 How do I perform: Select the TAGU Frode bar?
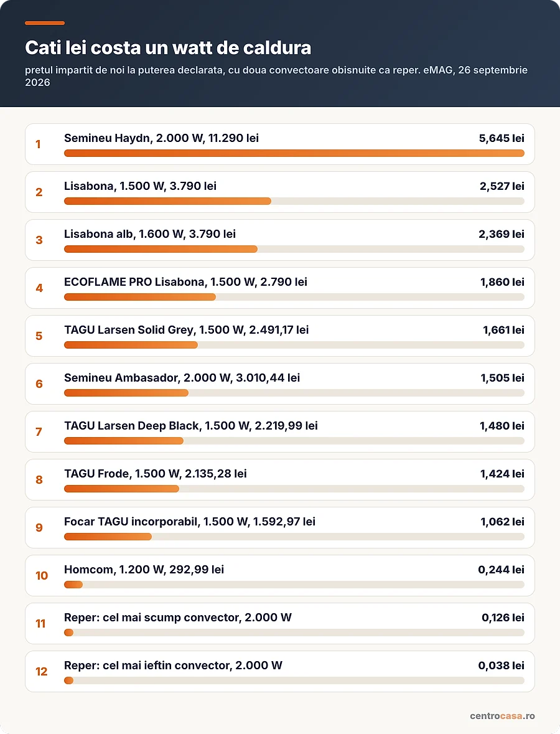[294, 489]
